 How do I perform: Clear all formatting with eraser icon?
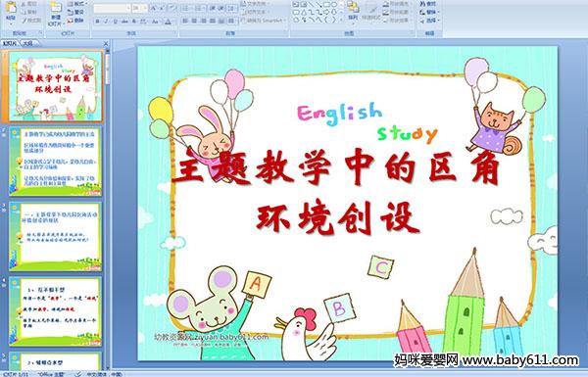[x=172, y=8]
